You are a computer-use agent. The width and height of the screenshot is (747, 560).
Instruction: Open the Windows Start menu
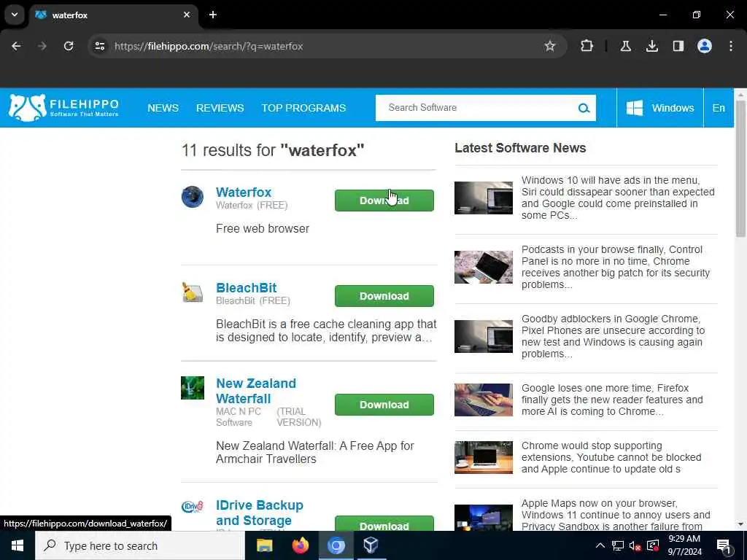(x=18, y=545)
